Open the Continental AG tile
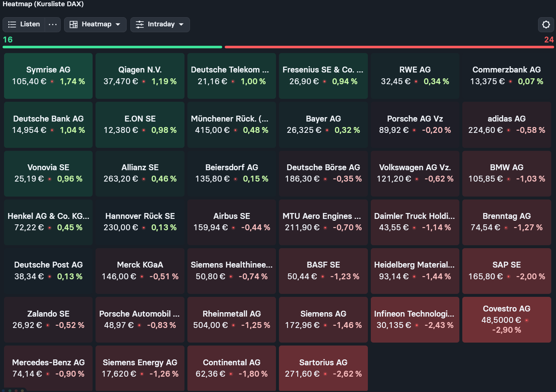556x392 pixels. click(x=232, y=368)
